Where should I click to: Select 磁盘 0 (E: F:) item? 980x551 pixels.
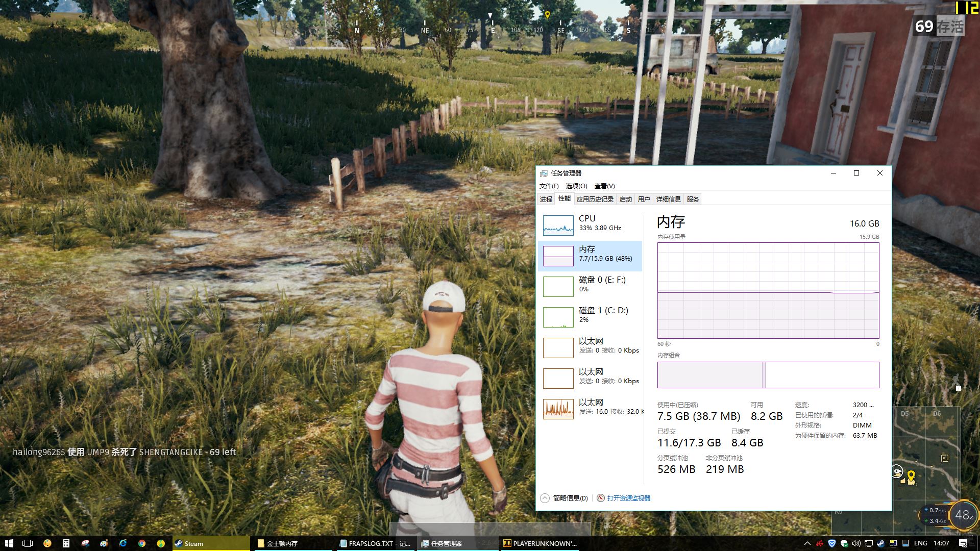(x=591, y=286)
